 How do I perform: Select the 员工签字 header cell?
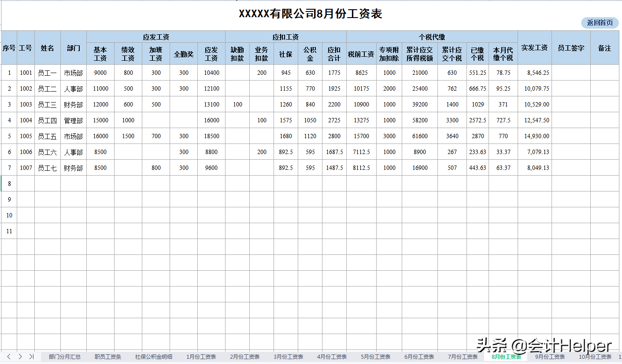pyautogui.click(x=571, y=48)
